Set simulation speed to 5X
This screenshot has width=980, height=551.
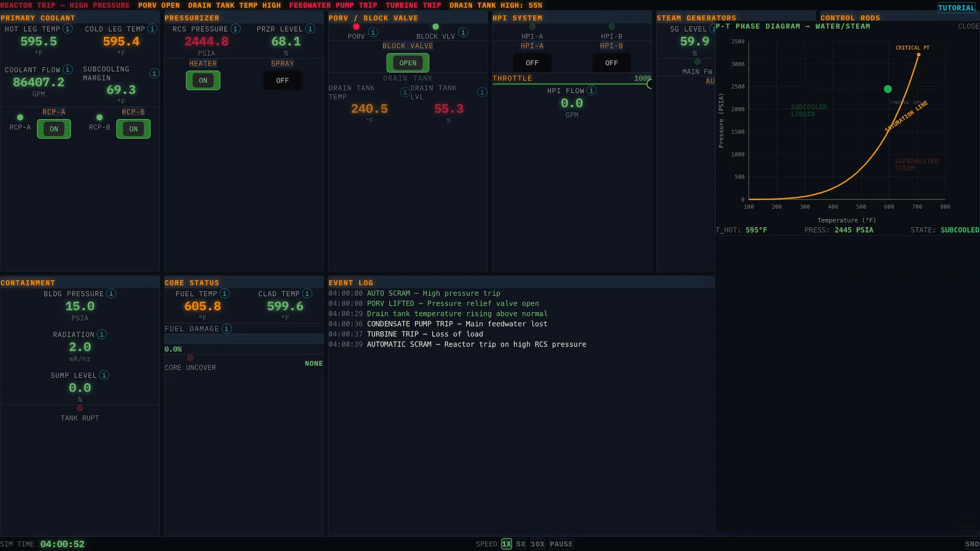521,544
